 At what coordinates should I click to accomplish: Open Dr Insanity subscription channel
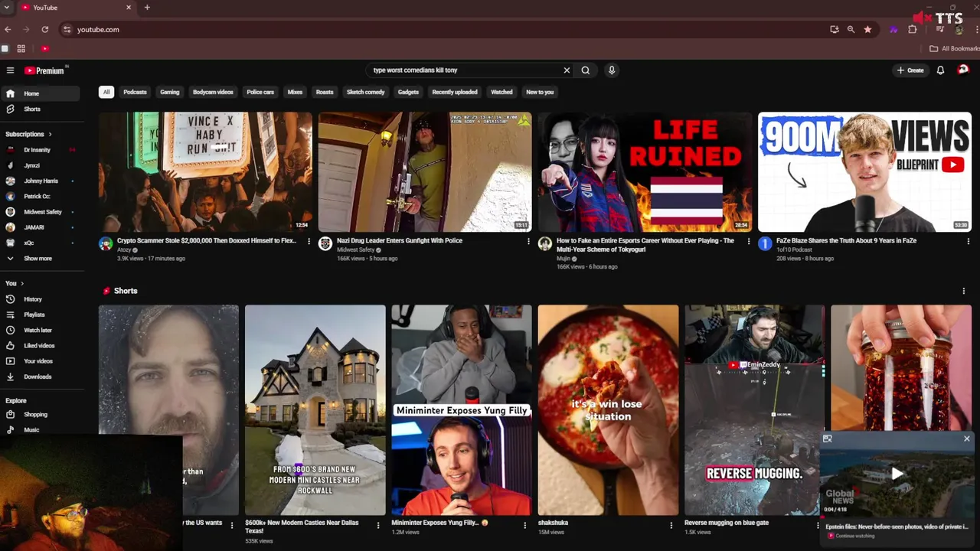pos(40,150)
